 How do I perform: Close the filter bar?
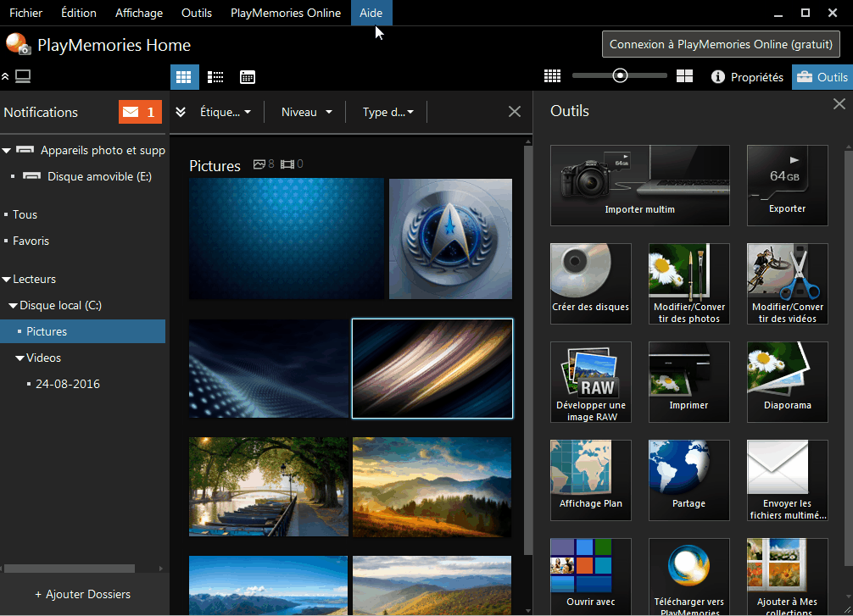tap(514, 112)
